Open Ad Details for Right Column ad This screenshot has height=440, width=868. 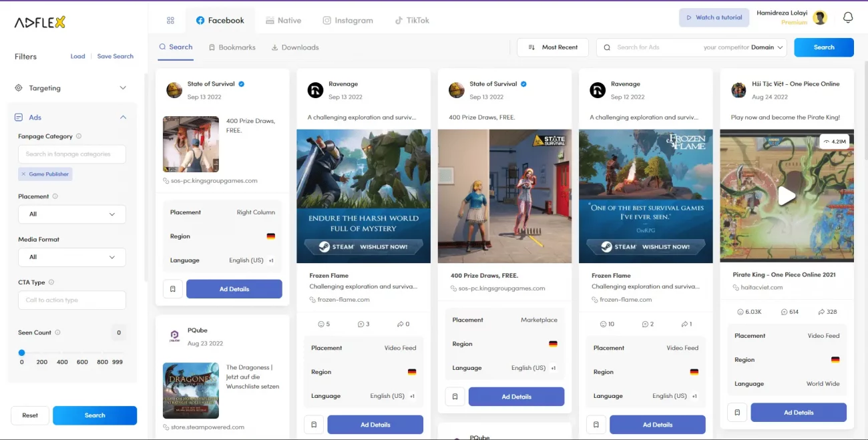pyautogui.click(x=234, y=289)
